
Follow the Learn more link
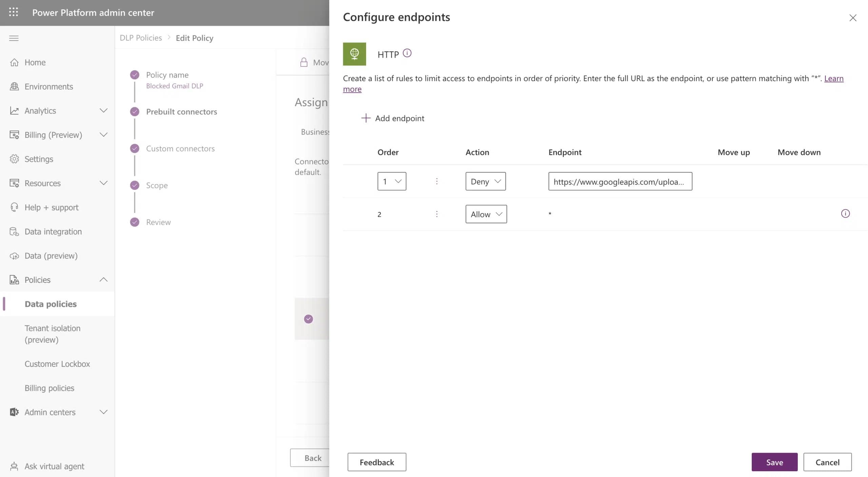pos(833,79)
